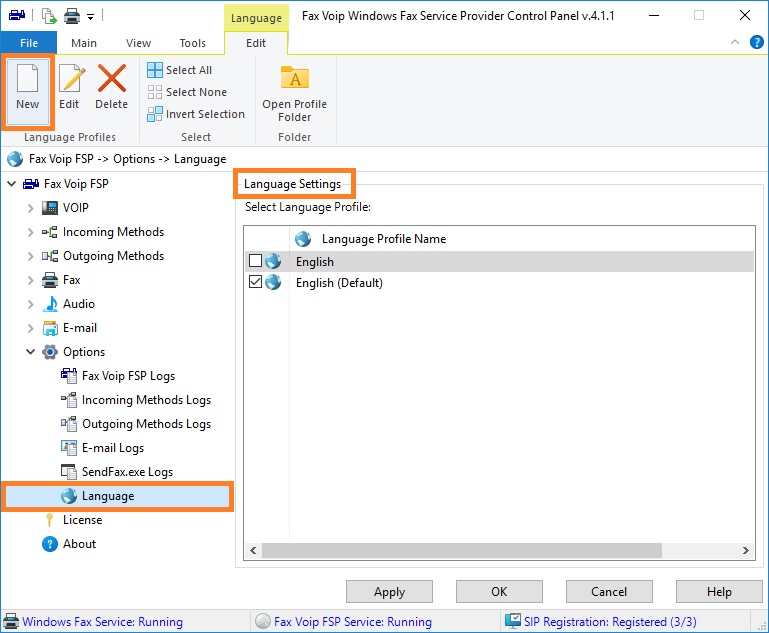Open Profile Folder
The image size is (769, 633).
pos(294,94)
